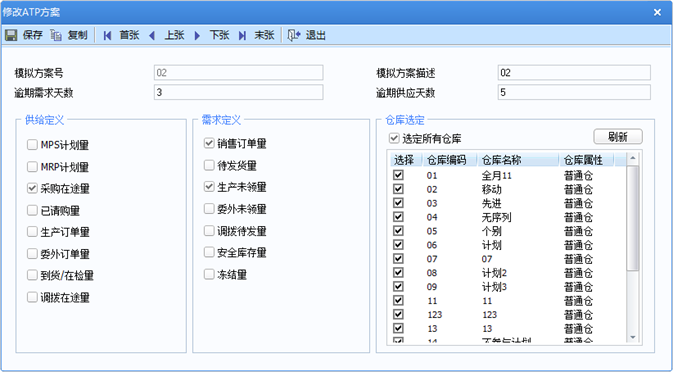Click the copy documents icon

pos(56,35)
